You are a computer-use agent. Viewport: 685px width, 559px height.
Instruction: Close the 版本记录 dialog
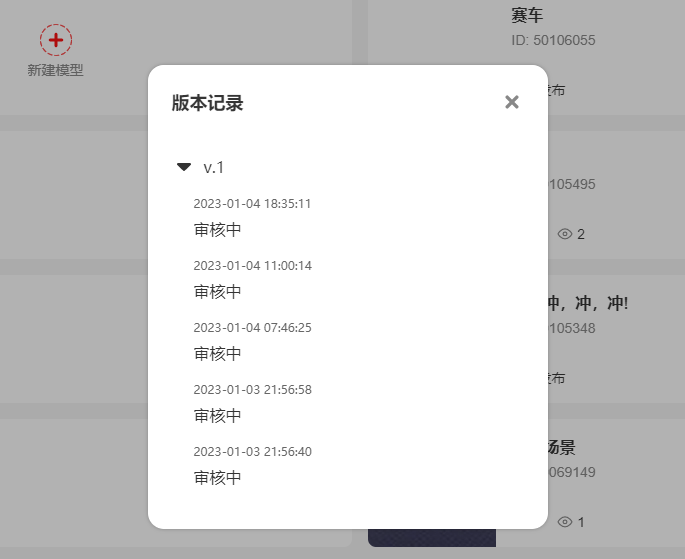[512, 102]
